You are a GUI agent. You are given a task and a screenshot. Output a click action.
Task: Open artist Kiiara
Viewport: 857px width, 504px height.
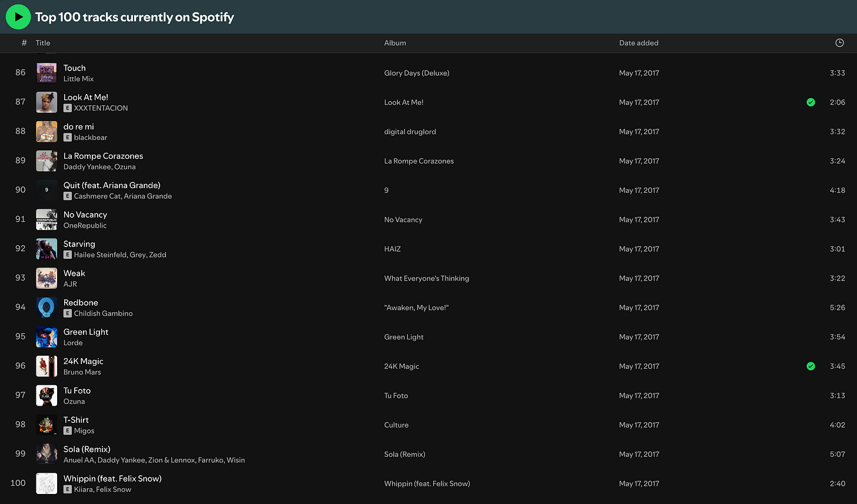coord(84,489)
